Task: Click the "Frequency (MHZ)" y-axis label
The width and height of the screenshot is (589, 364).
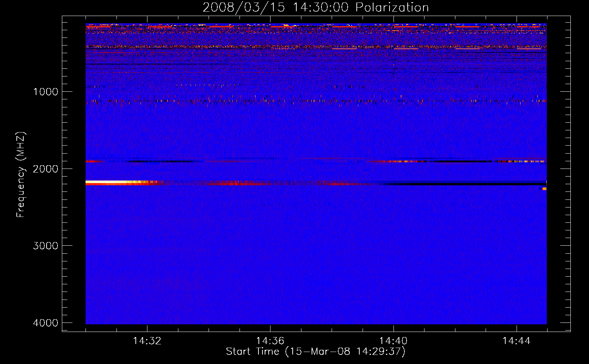Action: click(21, 175)
